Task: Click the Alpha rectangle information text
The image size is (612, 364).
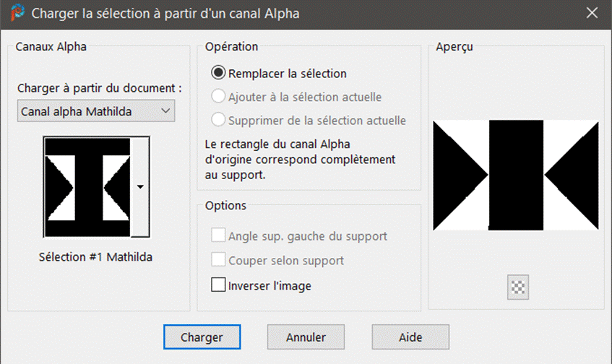Action: point(301,158)
